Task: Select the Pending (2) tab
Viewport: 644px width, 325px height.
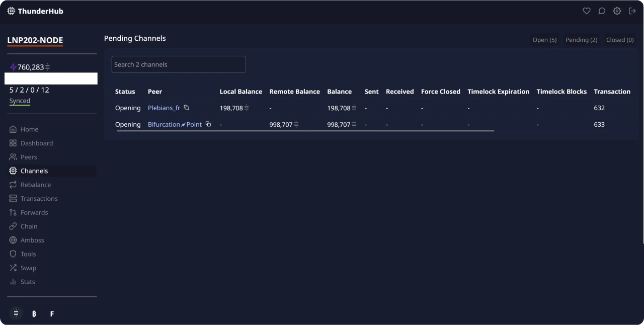Action: pyautogui.click(x=581, y=40)
